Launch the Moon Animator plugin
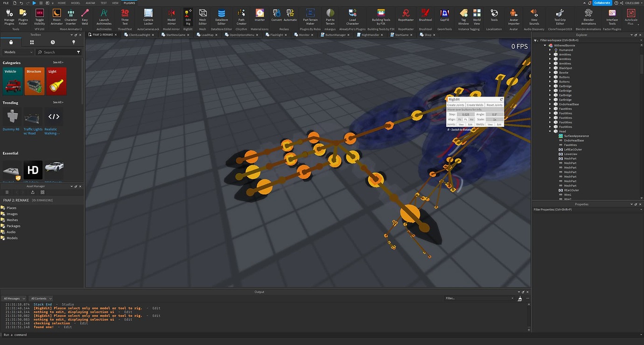The height and width of the screenshot is (345, 644). point(56,17)
